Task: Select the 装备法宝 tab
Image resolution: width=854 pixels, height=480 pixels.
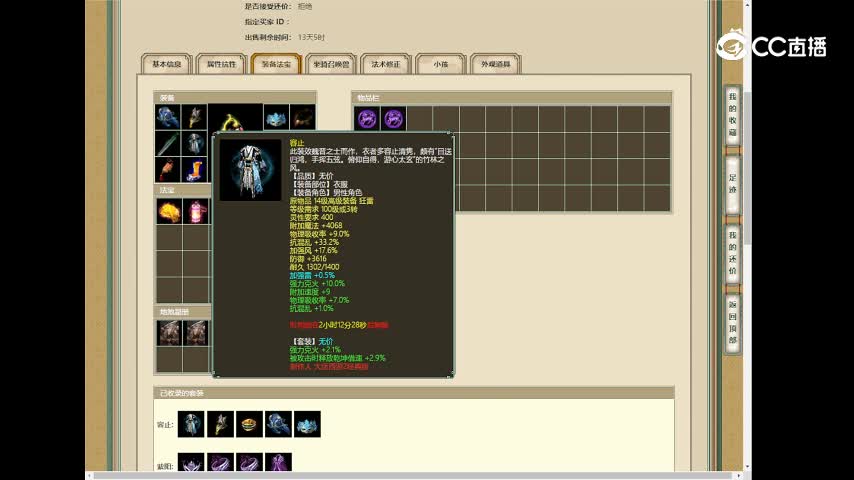Action: pos(276,64)
